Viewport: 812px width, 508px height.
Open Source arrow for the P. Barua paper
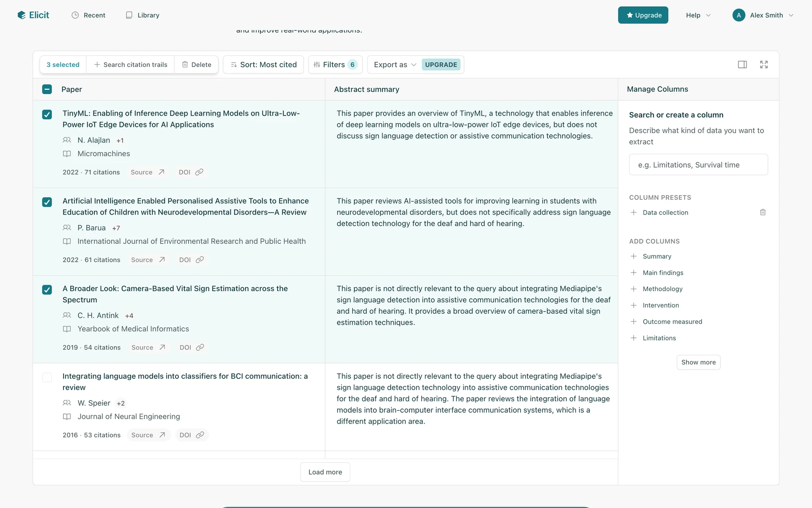coord(162,260)
